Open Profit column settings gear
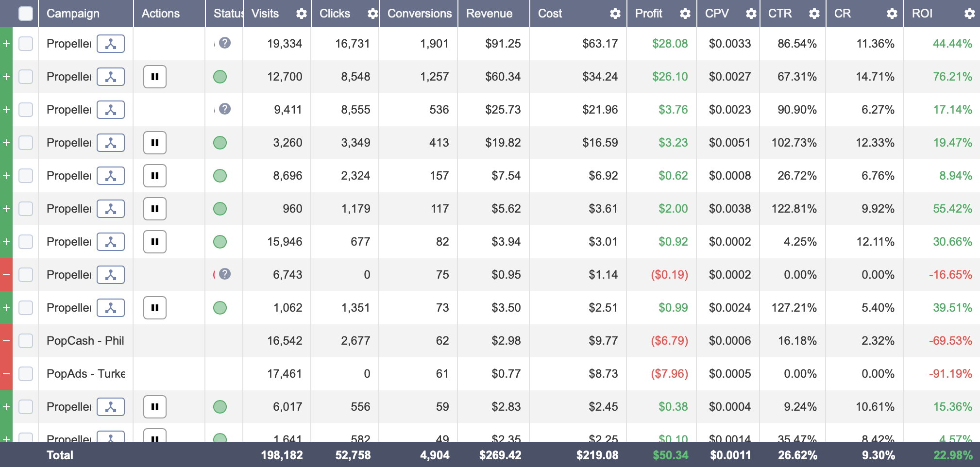980x467 pixels. pyautogui.click(x=685, y=14)
